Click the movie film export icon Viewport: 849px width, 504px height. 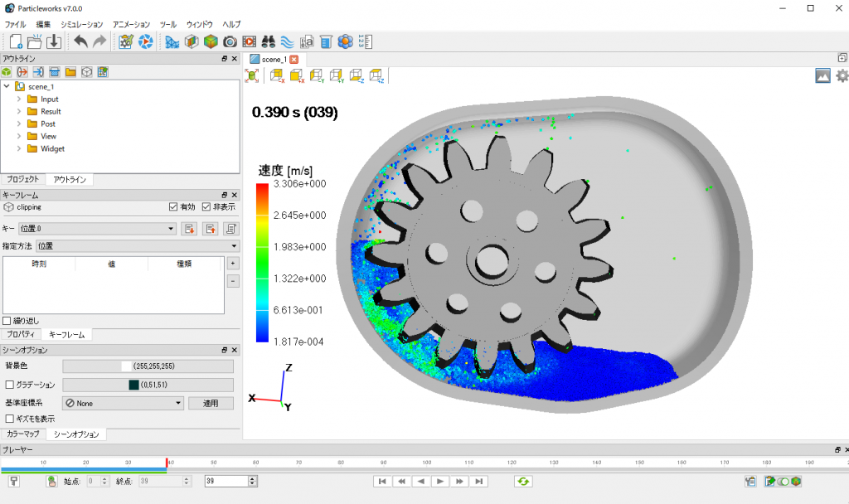(249, 41)
